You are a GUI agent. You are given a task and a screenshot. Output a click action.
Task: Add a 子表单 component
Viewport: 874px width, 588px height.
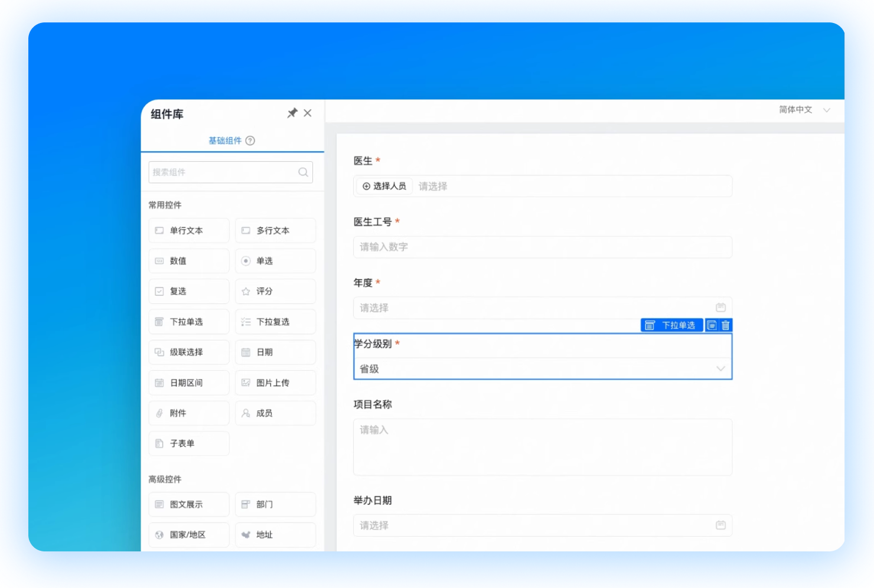(189, 443)
